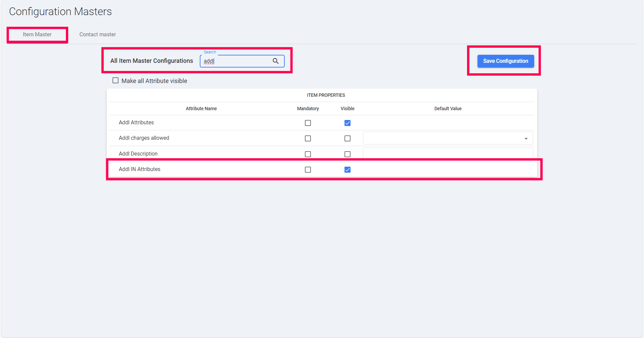Click the Addl Description row label
The image size is (644, 338).
(138, 154)
